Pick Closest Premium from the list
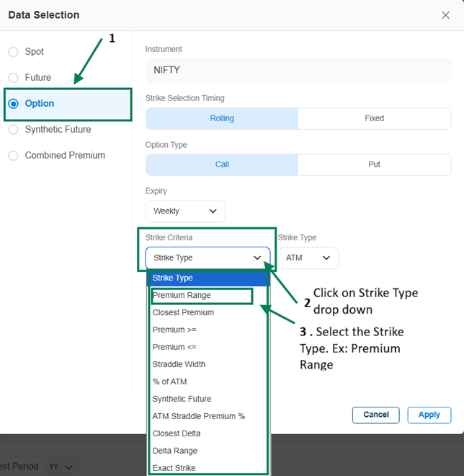The height and width of the screenshot is (476, 464). point(183,313)
